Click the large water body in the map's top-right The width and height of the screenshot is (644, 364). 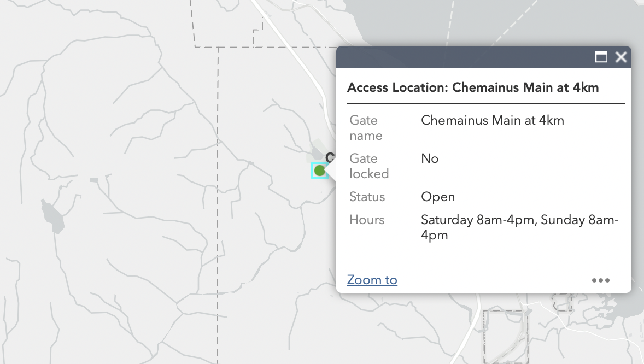(x=492, y=22)
